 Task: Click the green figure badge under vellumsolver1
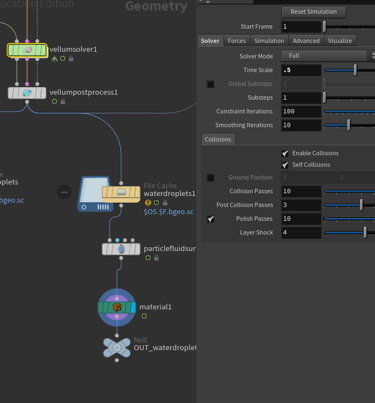point(55,59)
